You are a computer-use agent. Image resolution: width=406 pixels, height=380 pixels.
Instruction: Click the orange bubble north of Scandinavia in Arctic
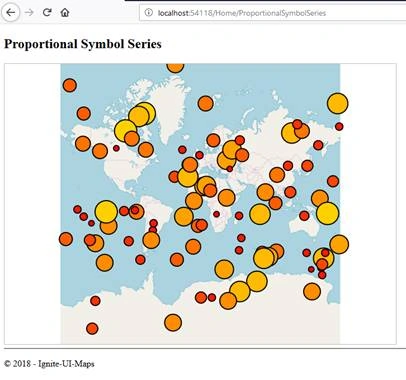(x=206, y=103)
